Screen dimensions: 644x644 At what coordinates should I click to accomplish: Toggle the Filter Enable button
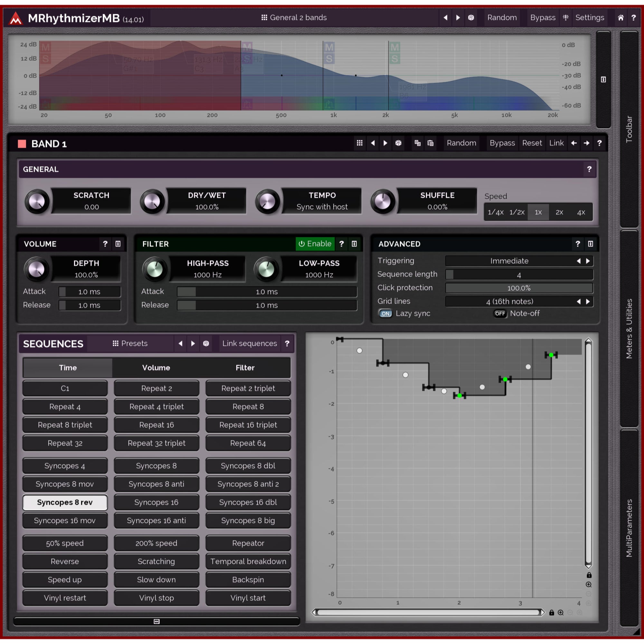point(315,244)
